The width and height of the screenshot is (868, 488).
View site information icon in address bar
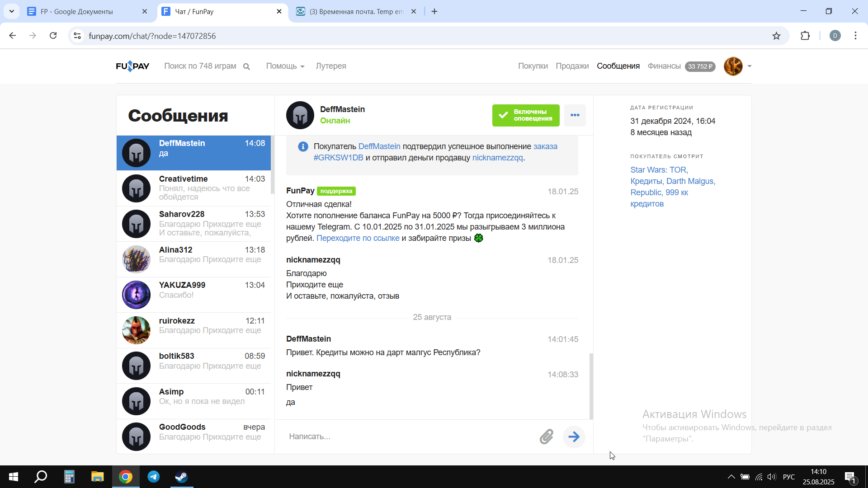[77, 36]
